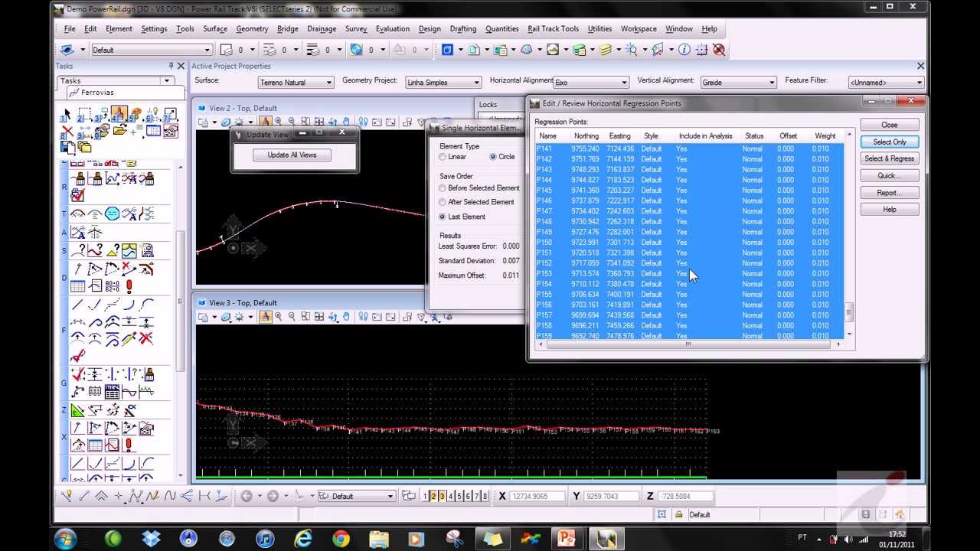980x551 pixels.
Task: Click the Update All Views button
Action: (292, 155)
